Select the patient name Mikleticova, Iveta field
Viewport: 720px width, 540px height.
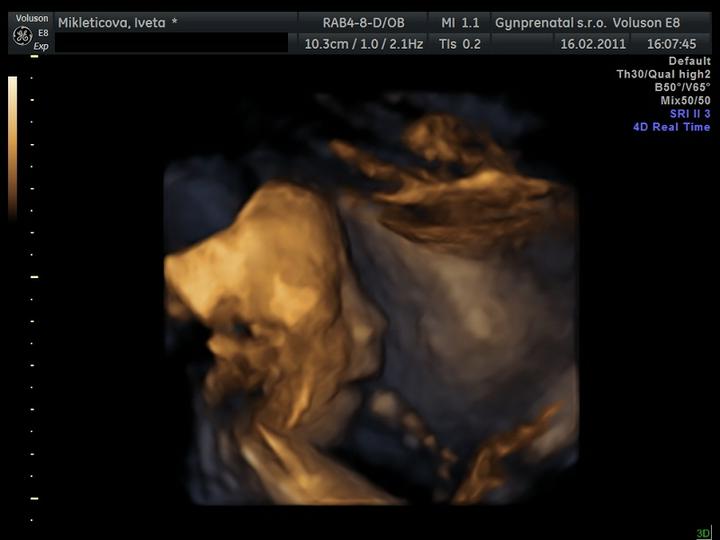[117, 22]
